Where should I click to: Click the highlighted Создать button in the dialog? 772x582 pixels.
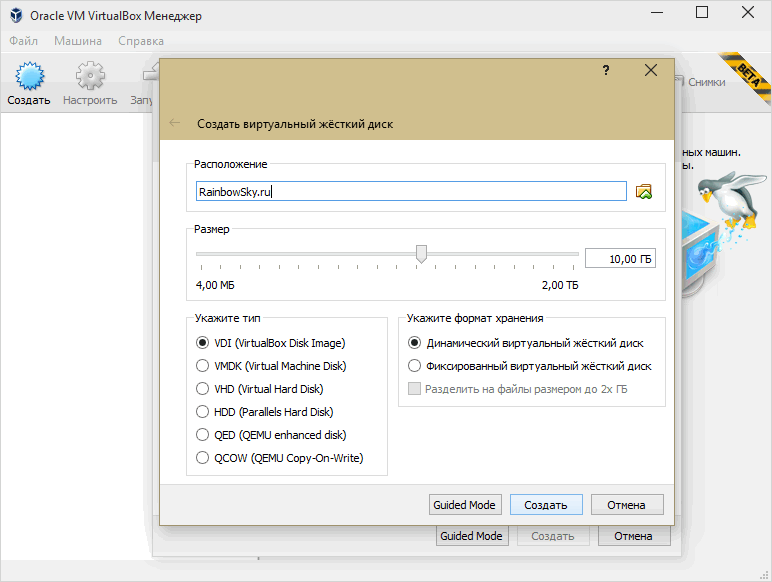[546, 505]
